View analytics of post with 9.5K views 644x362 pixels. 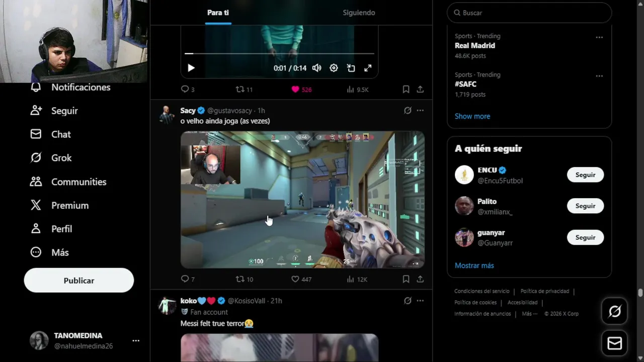pyautogui.click(x=357, y=89)
